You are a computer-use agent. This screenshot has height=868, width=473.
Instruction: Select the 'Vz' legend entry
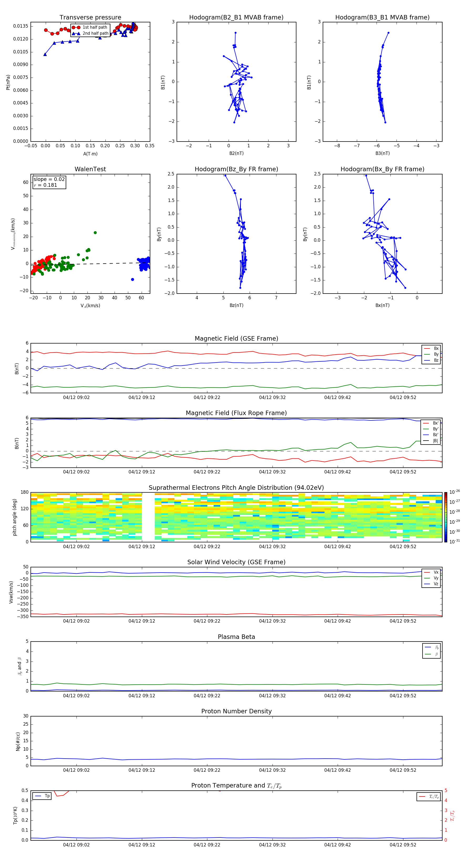pyautogui.click(x=431, y=584)
